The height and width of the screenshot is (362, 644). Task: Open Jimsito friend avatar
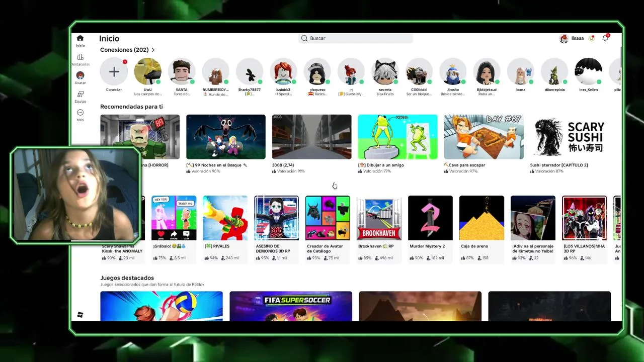pos(453,72)
